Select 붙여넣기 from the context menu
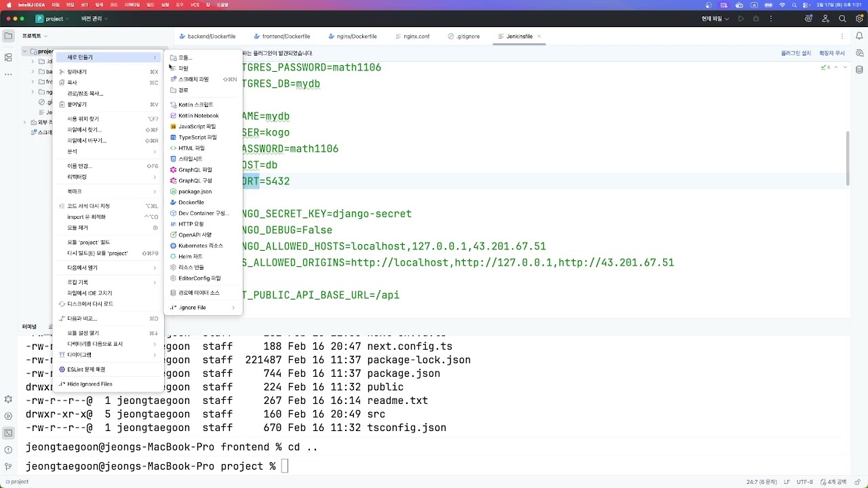868x488 pixels. pyautogui.click(x=108, y=105)
